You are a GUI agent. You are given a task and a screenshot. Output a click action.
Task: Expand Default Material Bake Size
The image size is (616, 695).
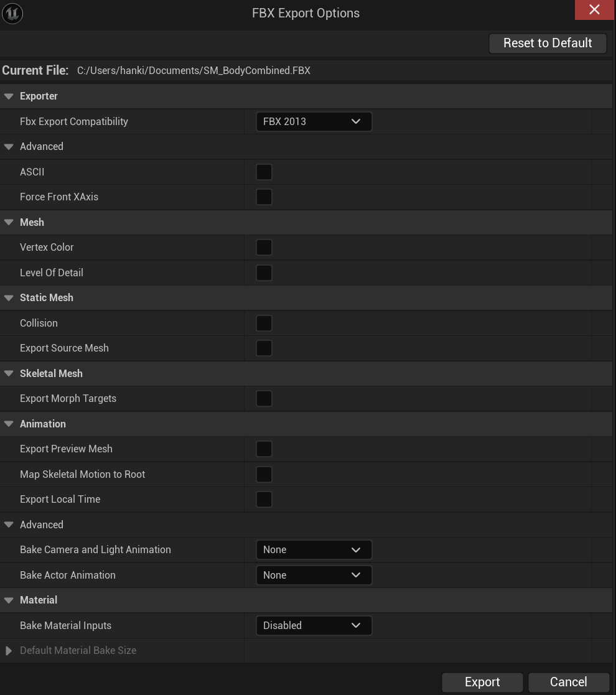(x=9, y=651)
